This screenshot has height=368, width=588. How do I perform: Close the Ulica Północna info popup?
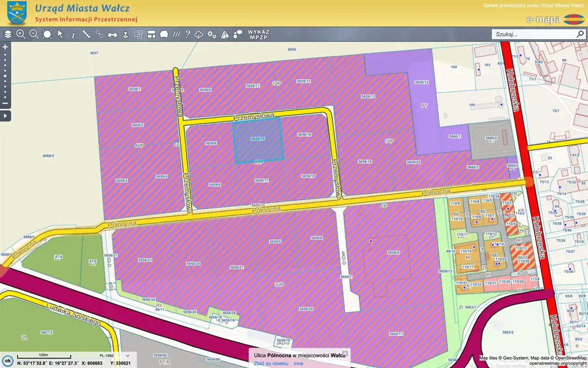[345, 353]
